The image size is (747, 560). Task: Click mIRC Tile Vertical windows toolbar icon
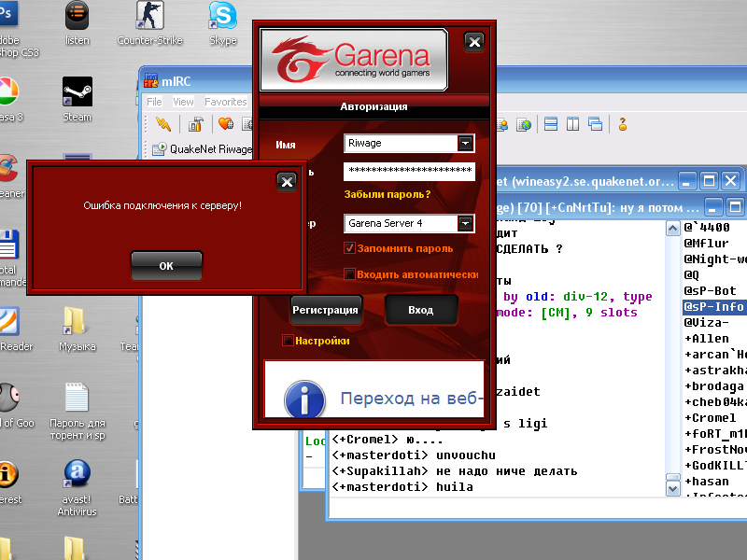point(572,124)
